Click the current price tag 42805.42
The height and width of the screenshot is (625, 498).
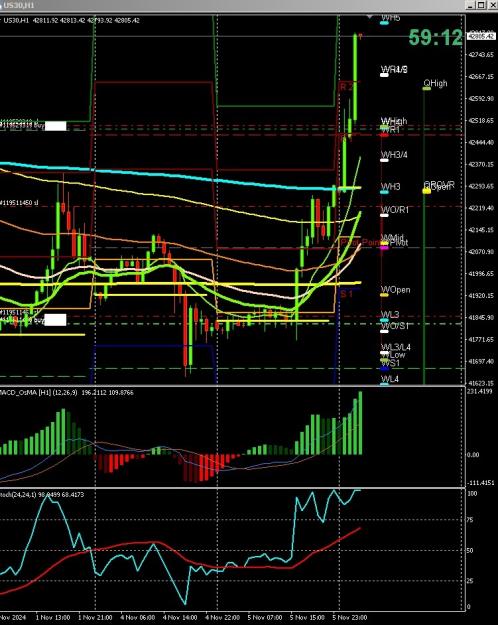[480, 36]
